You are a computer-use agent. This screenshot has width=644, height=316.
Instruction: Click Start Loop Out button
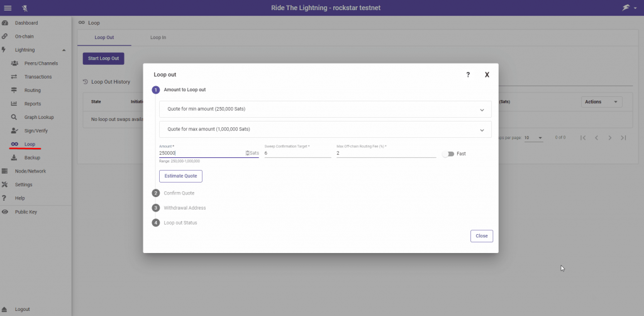click(x=104, y=59)
